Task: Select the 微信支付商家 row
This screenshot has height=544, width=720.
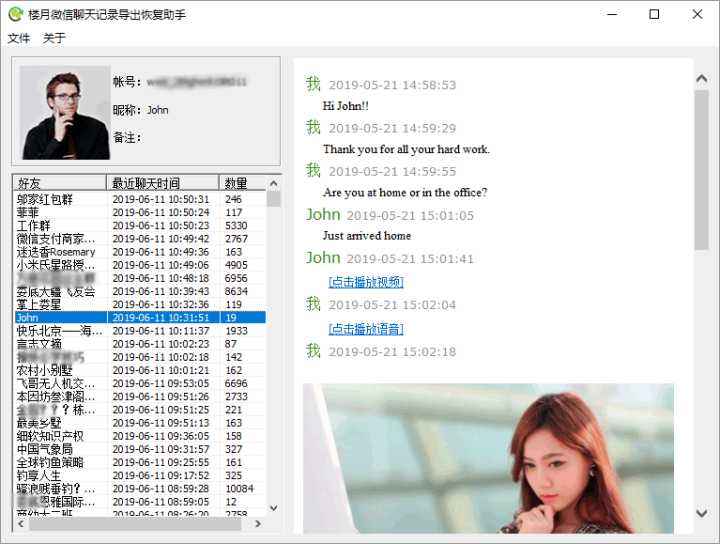Action: (x=140, y=239)
